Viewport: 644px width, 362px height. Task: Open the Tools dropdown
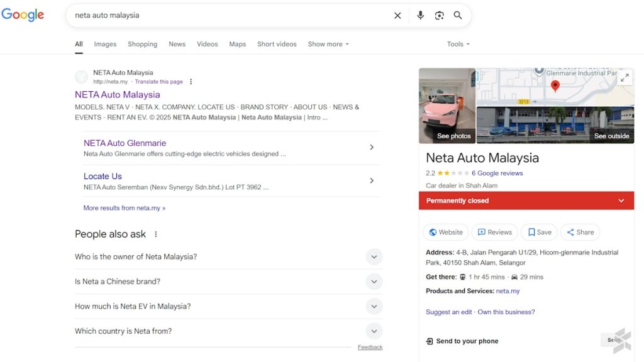point(458,44)
